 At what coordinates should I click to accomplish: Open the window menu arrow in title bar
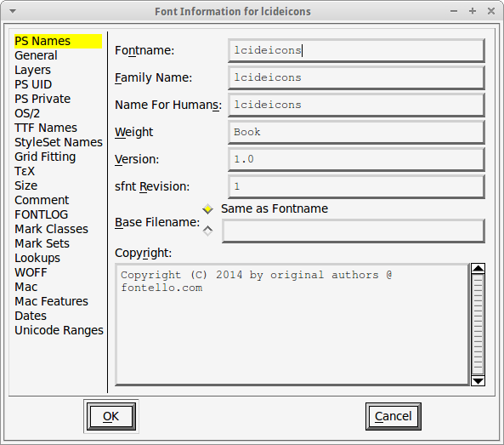coord(13,11)
